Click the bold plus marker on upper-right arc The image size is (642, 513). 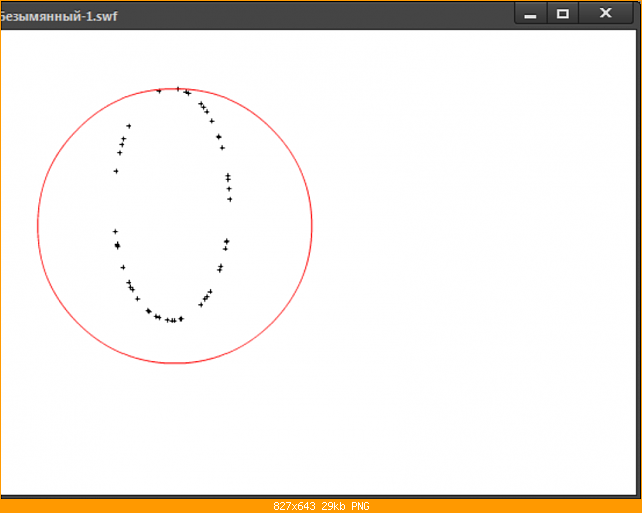pyautogui.click(x=219, y=137)
